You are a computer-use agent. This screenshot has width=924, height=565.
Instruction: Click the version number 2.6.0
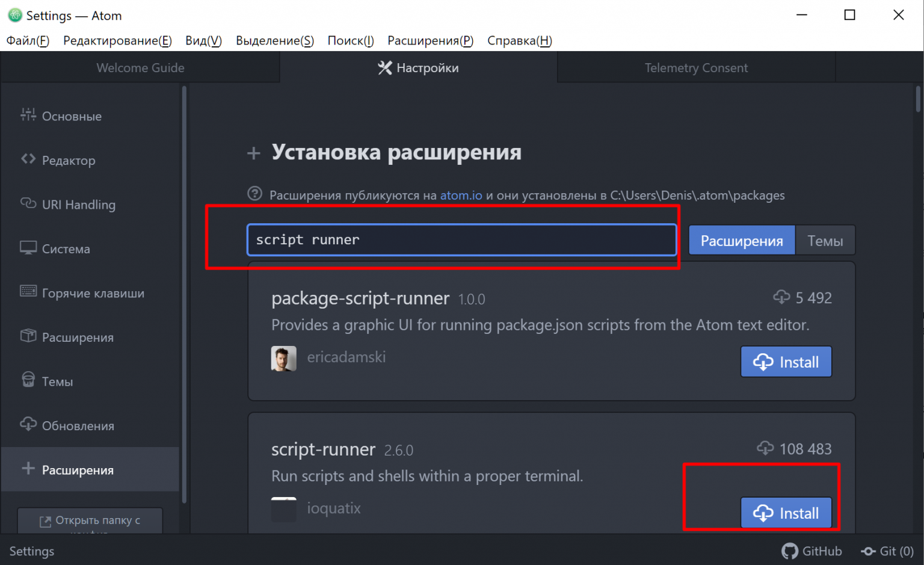[x=399, y=450]
